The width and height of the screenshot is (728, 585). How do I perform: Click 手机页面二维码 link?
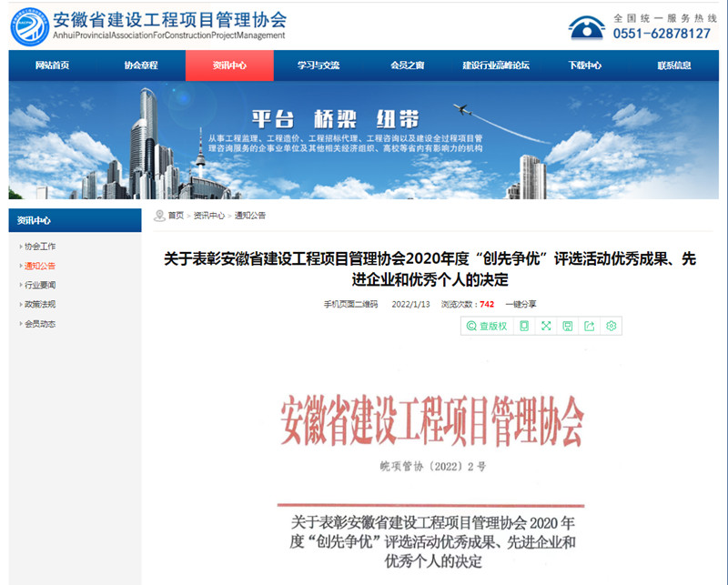pos(351,305)
